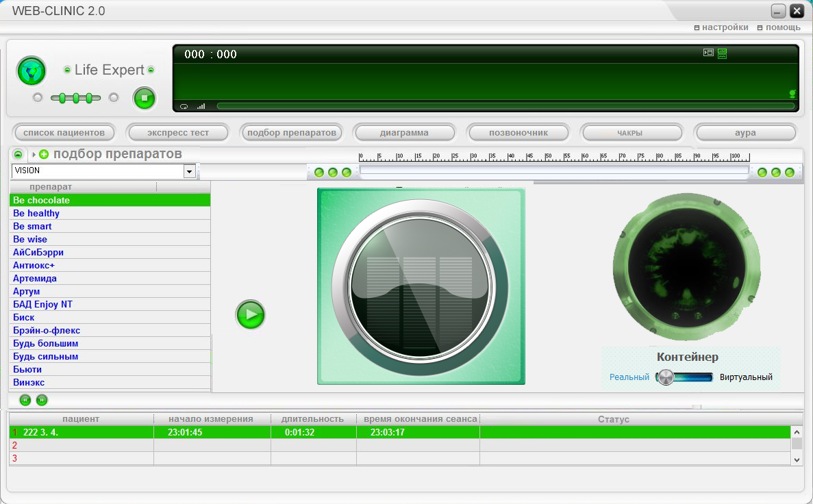Open the video panel icon in the display's top right
The height and width of the screenshot is (504, 813).
pyautogui.click(x=708, y=52)
